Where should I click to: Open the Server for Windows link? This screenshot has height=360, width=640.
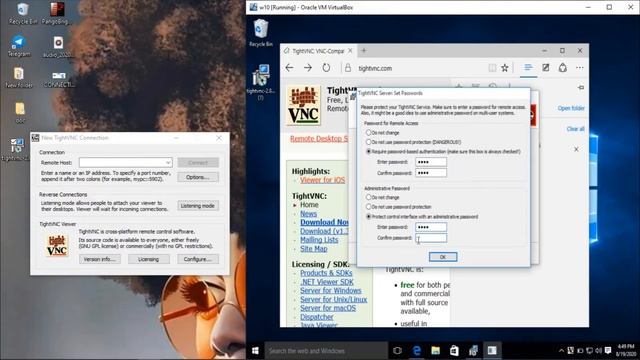click(x=331, y=291)
